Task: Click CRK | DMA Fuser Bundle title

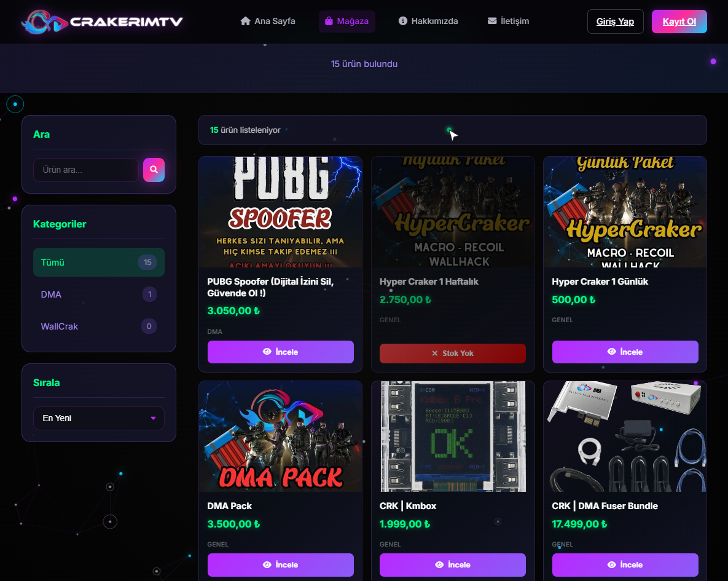Action: [605, 506]
